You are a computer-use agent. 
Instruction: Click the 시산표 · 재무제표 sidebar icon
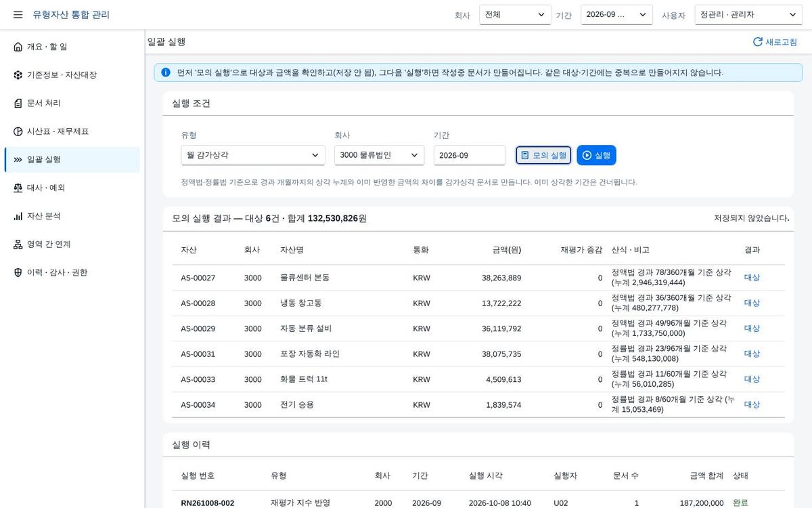click(18, 131)
